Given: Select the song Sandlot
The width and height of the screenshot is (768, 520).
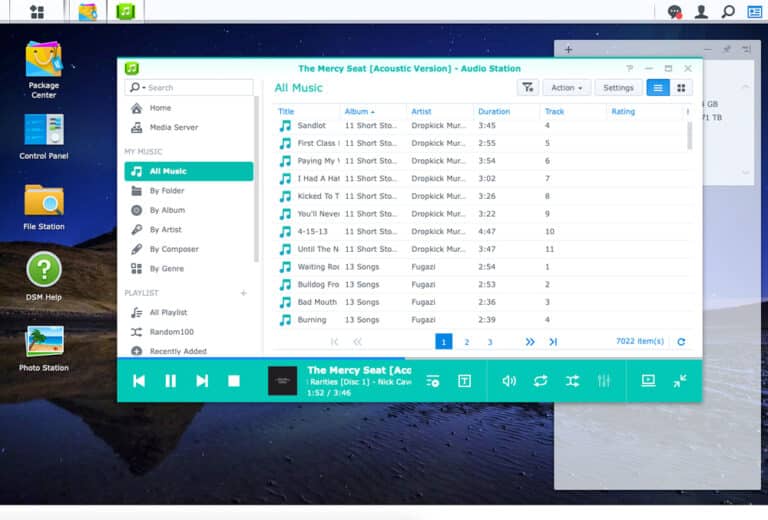Looking at the screenshot, I should pyautogui.click(x=480, y=125).
